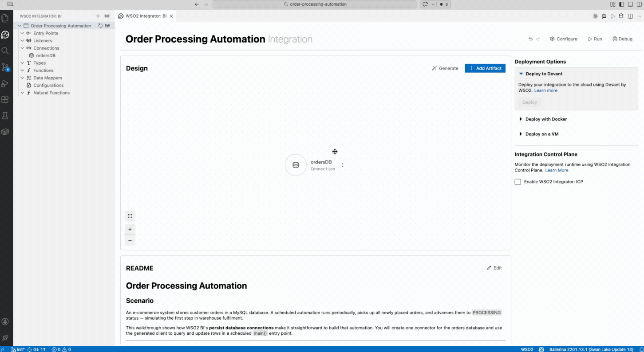Collapse the Deploy to Devant section
This screenshot has width=644, height=352.
point(521,74)
